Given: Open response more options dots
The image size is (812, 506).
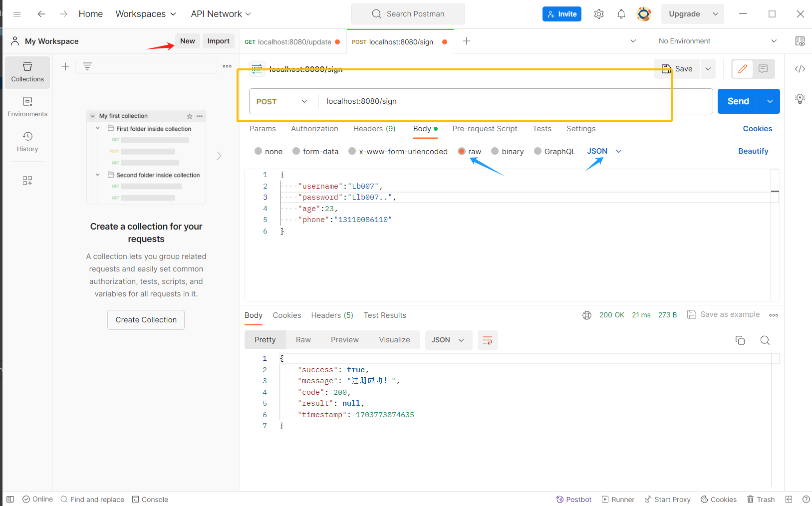Looking at the screenshot, I should (x=774, y=315).
